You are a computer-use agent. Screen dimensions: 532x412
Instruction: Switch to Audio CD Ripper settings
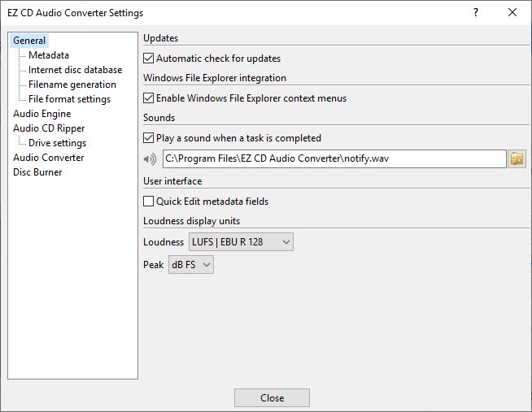(x=49, y=128)
